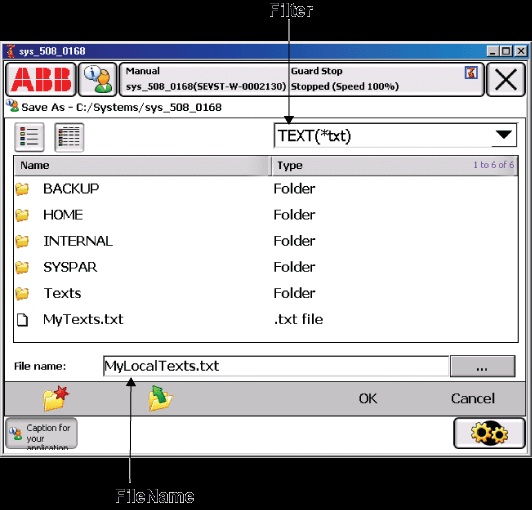The height and width of the screenshot is (510, 532).
Task: Click the MyTexts.txt document icon
Action: [22, 320]
